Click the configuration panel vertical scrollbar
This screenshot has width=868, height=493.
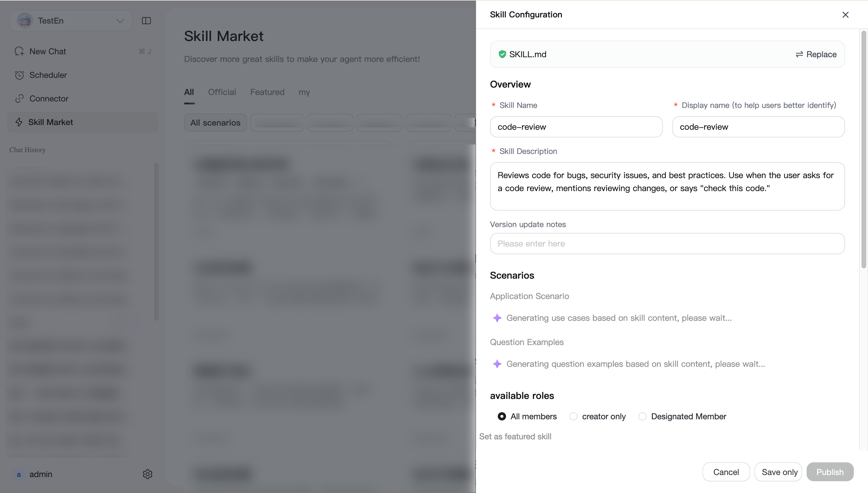[x=864, y=149]
